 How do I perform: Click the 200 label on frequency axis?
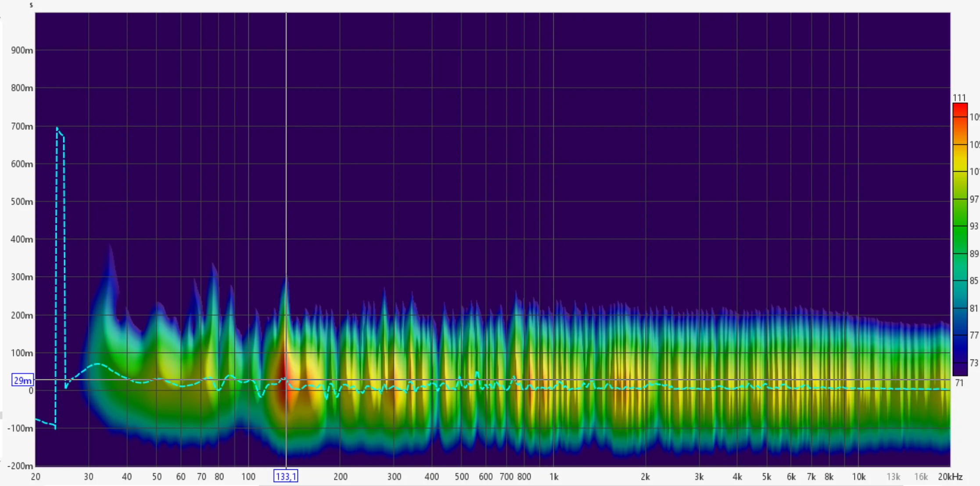point(341,477)
